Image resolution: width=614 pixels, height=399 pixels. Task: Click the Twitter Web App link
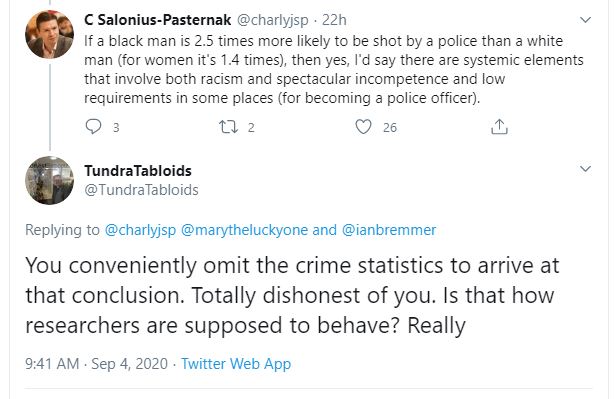click(x=236, y=364)
